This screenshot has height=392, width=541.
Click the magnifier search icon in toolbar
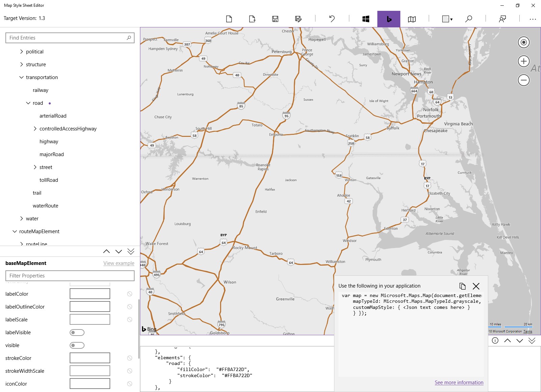(x=469, y=19)
